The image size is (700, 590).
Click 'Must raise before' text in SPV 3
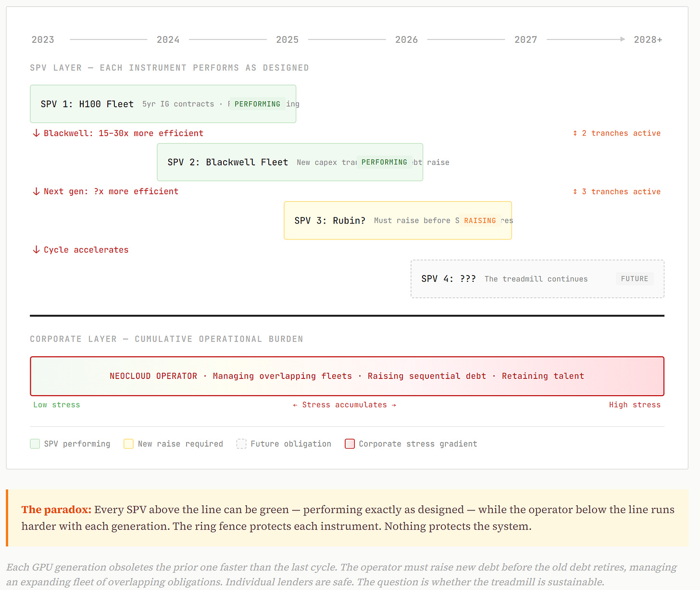[412, 220]
